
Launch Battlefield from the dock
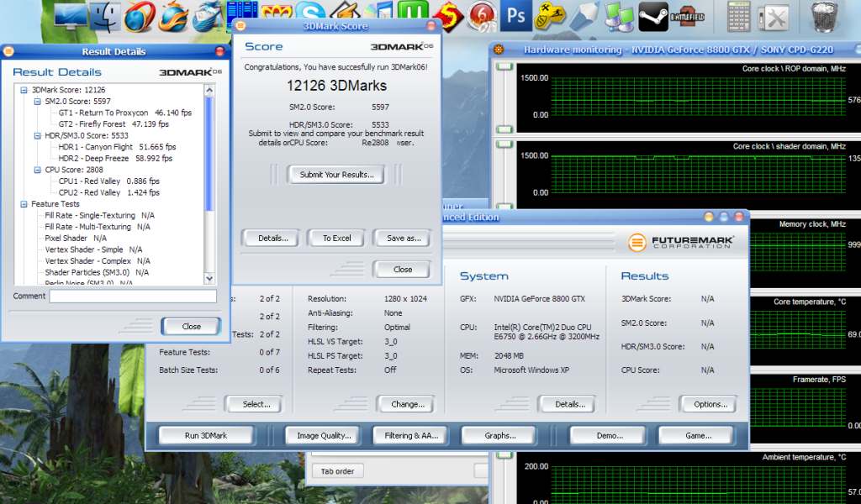click(688, 16)
